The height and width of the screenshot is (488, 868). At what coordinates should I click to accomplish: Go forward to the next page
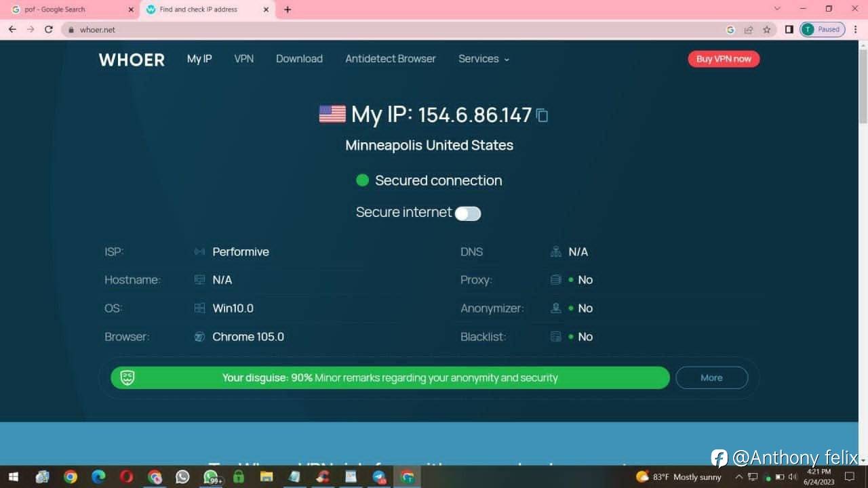point(31,29)
